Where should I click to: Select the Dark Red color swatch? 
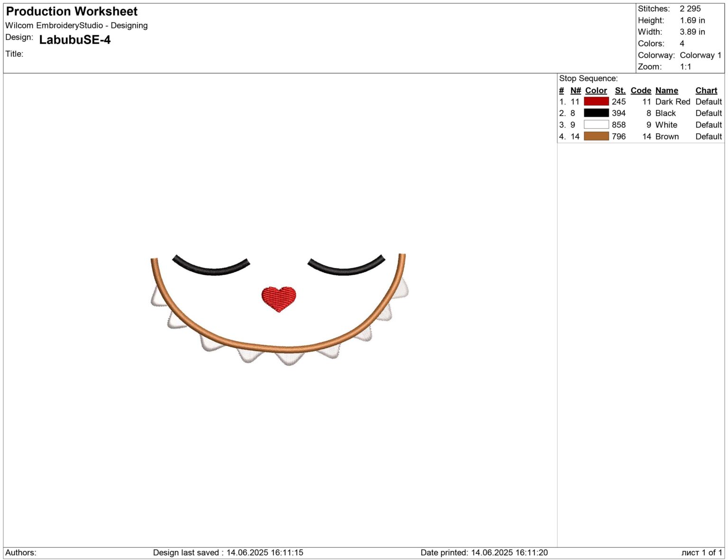597,101
